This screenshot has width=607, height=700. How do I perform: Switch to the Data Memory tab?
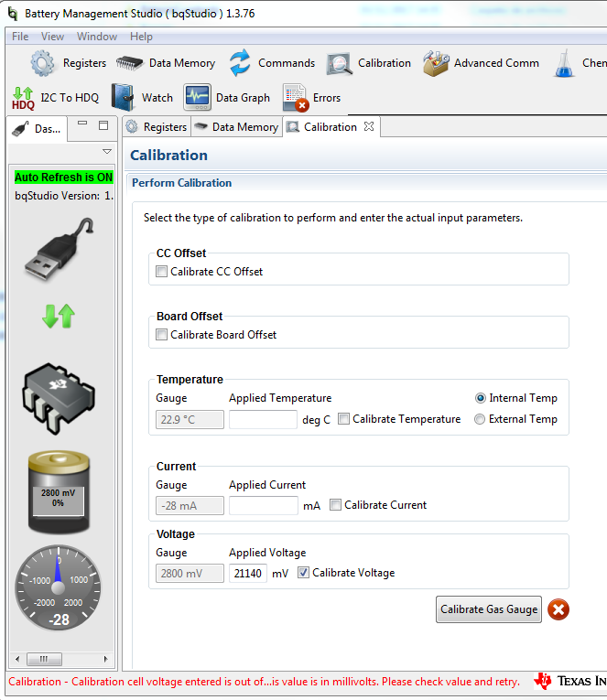237,127
